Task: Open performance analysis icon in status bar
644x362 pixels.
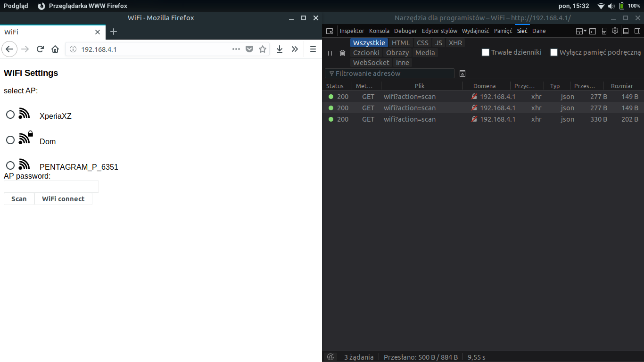Action: click(330, 357)
